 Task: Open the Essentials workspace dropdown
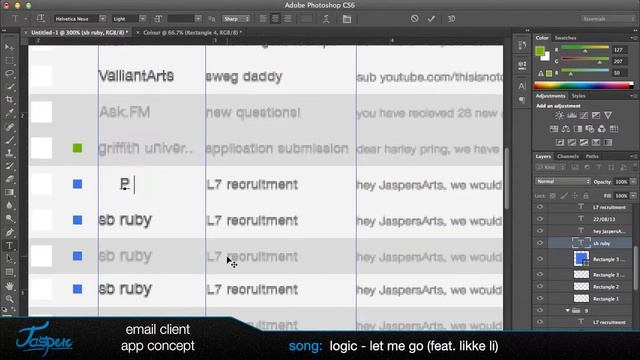(x=608, y=19)
